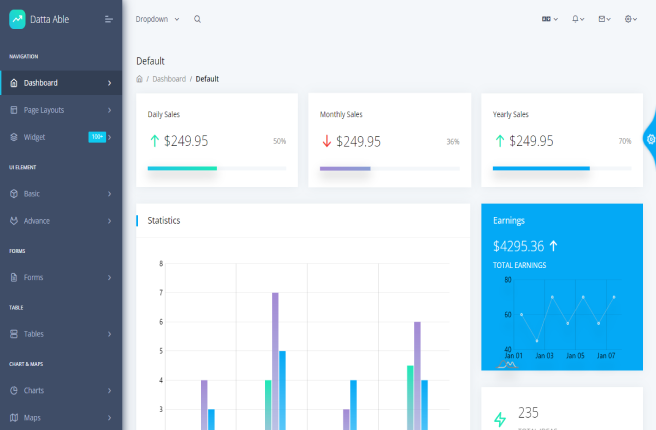656x430 pixels.
Task: Select Forms in the sidebar
Action: click(61, 277)
